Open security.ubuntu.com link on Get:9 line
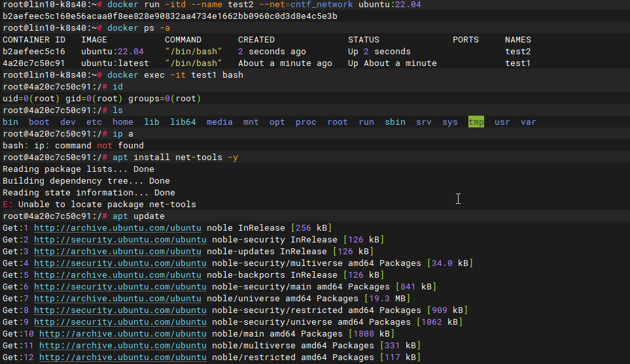This screenshot has height=364, width=630. (120, 322)
